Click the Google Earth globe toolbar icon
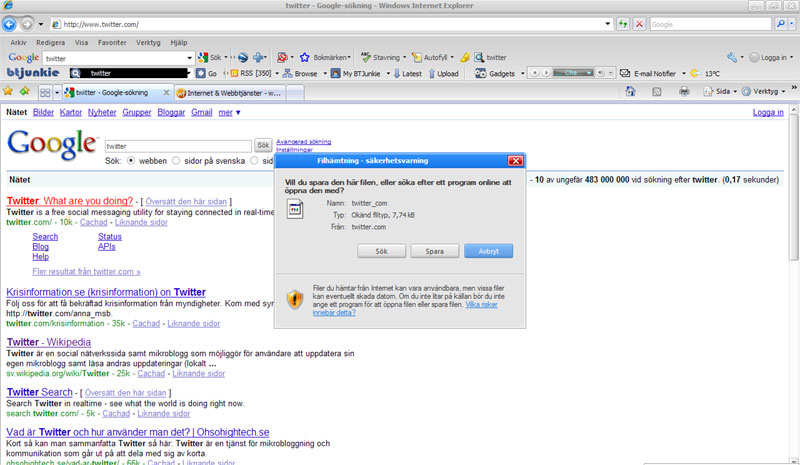This screenshot has height=465, width=800. (x=243, y=58)
